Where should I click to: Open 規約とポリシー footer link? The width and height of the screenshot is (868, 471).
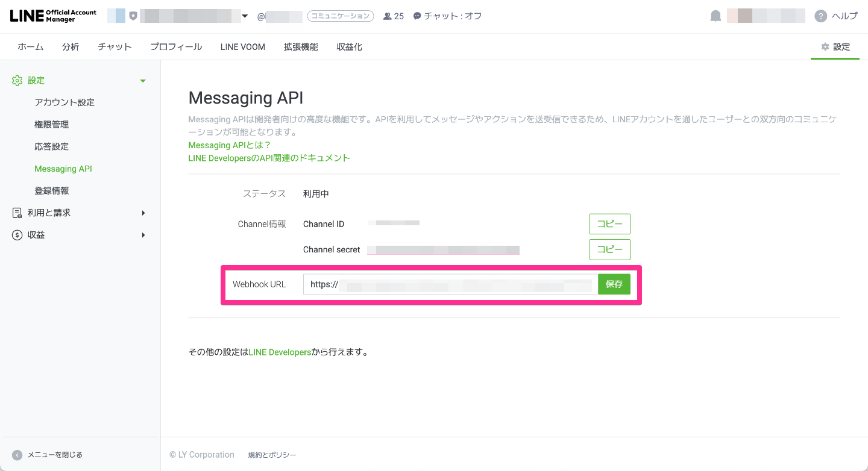pyautogui.click(x=272, y=455)
